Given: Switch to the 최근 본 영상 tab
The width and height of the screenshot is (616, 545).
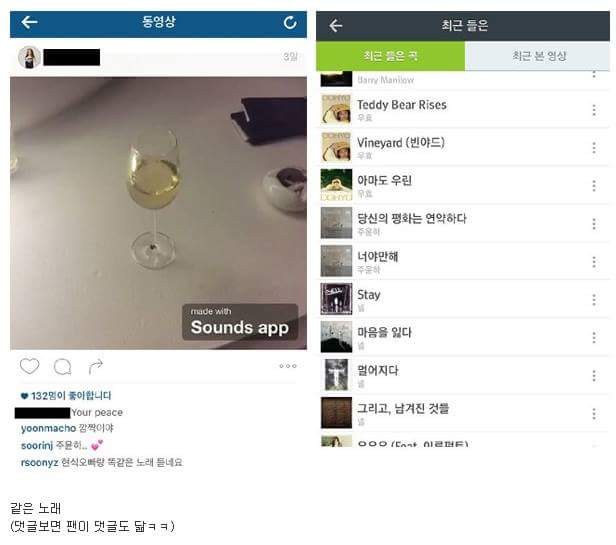Looking at the screenshot, I should click(537, 56).
